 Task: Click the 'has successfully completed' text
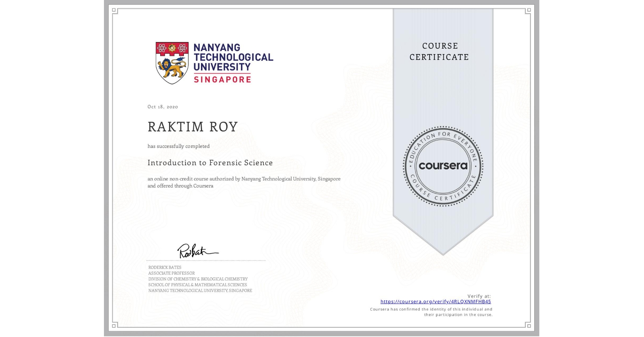coord(179,146)
